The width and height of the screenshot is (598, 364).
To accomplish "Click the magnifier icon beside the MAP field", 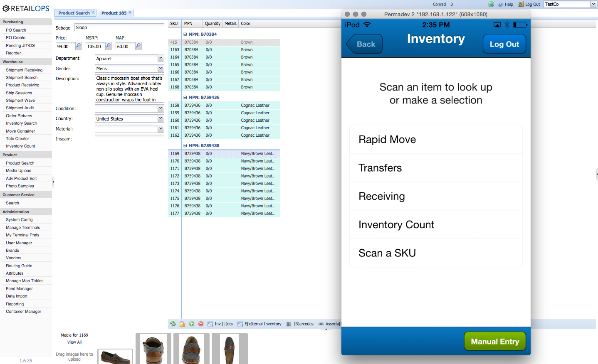I will pyautogui.click(x=138, y=46).
